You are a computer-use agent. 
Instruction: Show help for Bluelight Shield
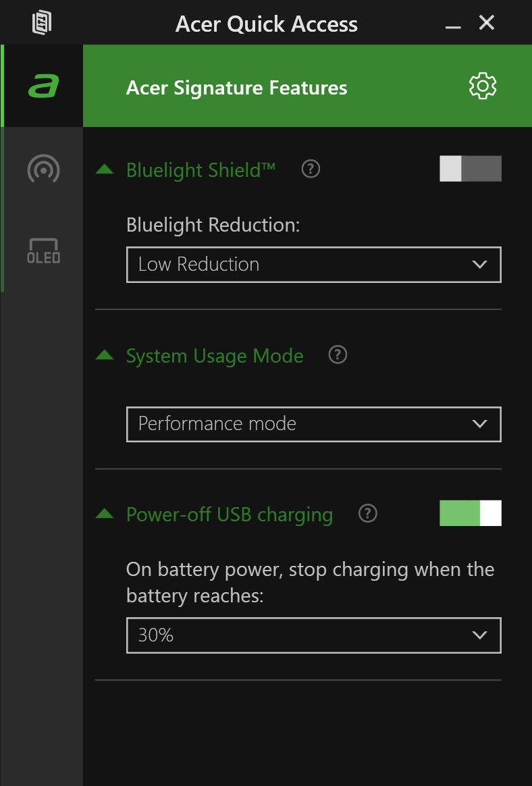pos(311,169)
